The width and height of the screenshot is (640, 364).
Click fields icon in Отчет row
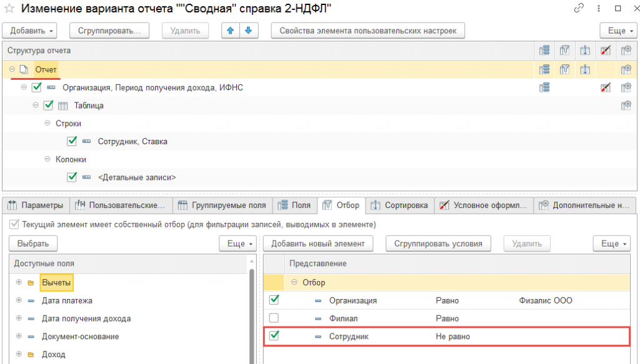click(544, 70)
